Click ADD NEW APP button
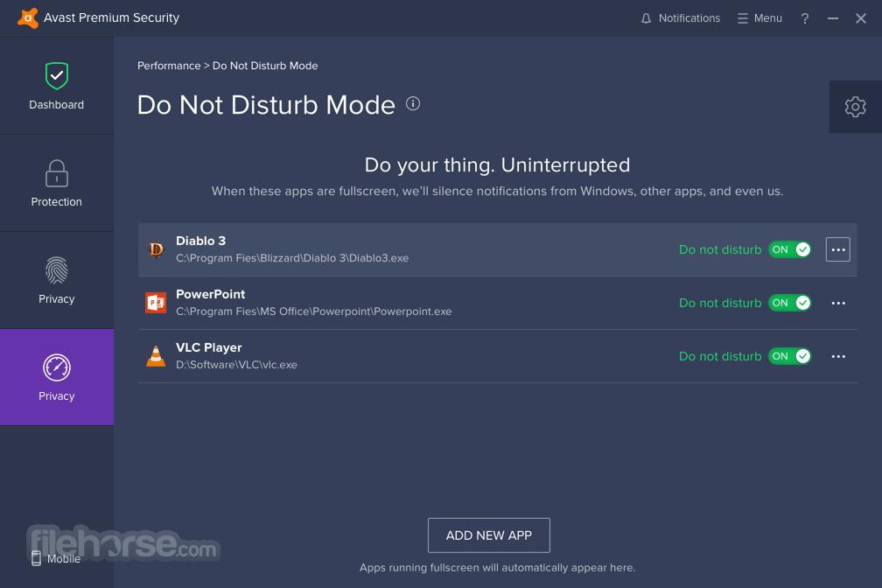 coord(489,535)
